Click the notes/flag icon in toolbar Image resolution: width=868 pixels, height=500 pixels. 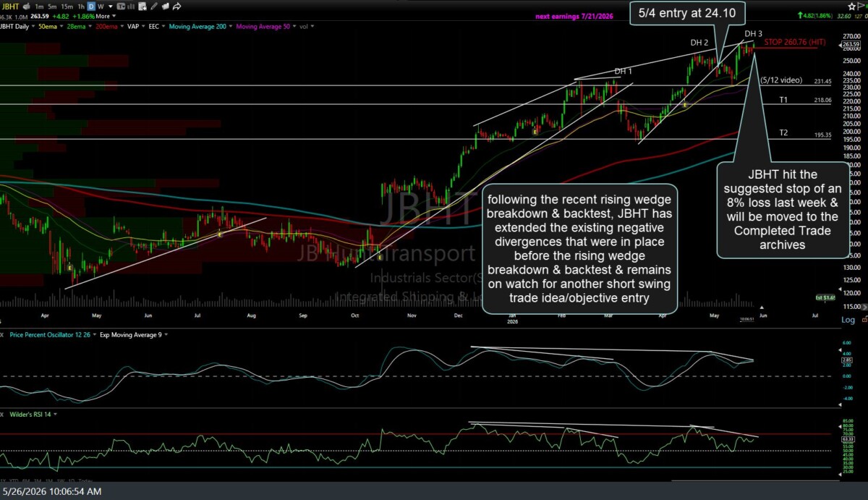pyautogui.click(x=165, y=7)
